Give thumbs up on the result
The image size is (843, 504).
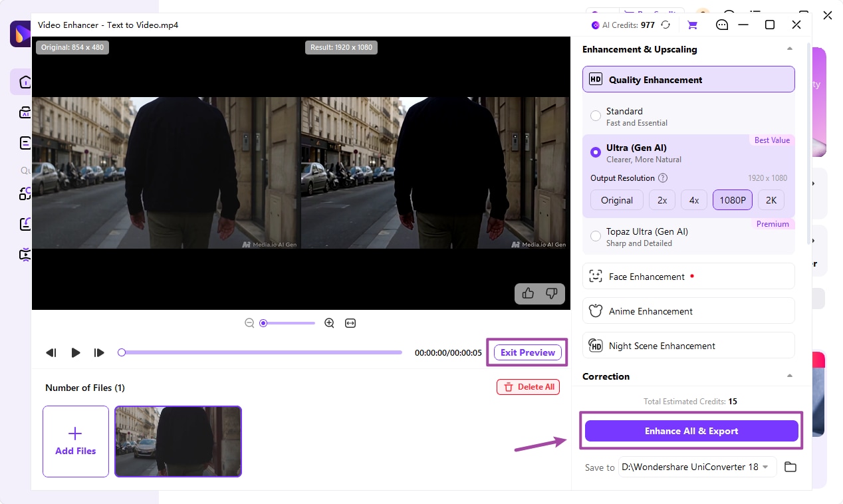pos(529,293)
